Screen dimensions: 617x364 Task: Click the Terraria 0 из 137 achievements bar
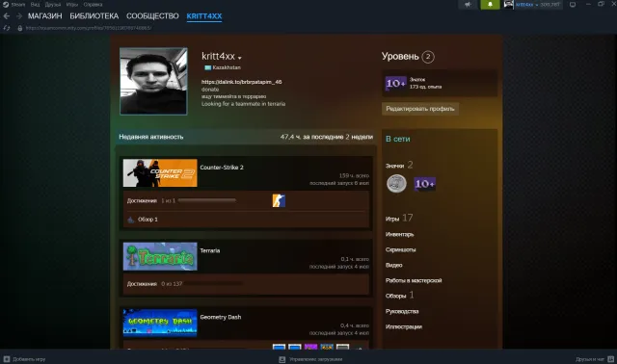(x=214, y=283)
